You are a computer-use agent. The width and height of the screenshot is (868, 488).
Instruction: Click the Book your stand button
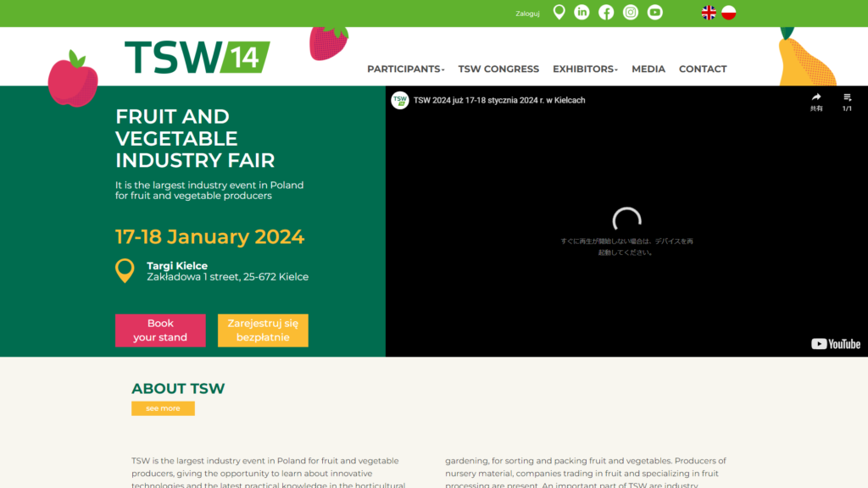tap(160, 330)
